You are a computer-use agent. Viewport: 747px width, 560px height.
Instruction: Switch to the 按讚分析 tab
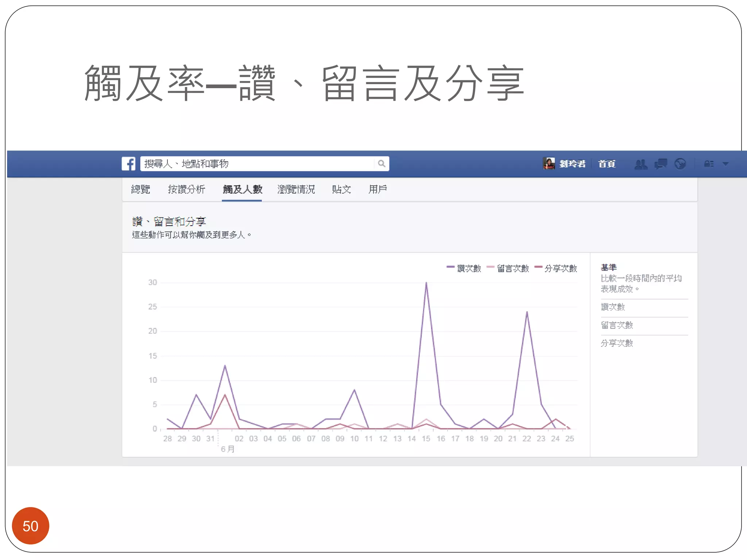(x=186, y=189)
